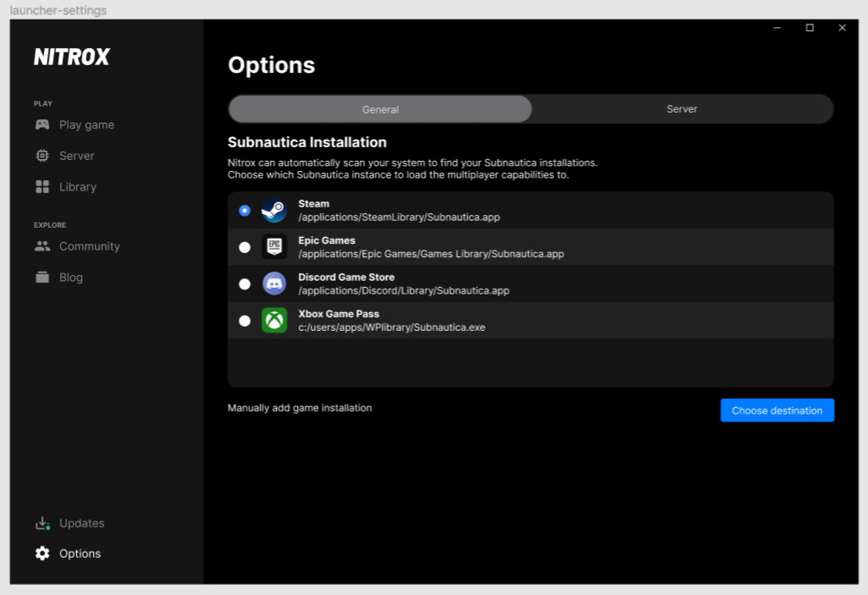868x595 pixels.
Task: Click the Updates download icon
Action: click(41, 523)
